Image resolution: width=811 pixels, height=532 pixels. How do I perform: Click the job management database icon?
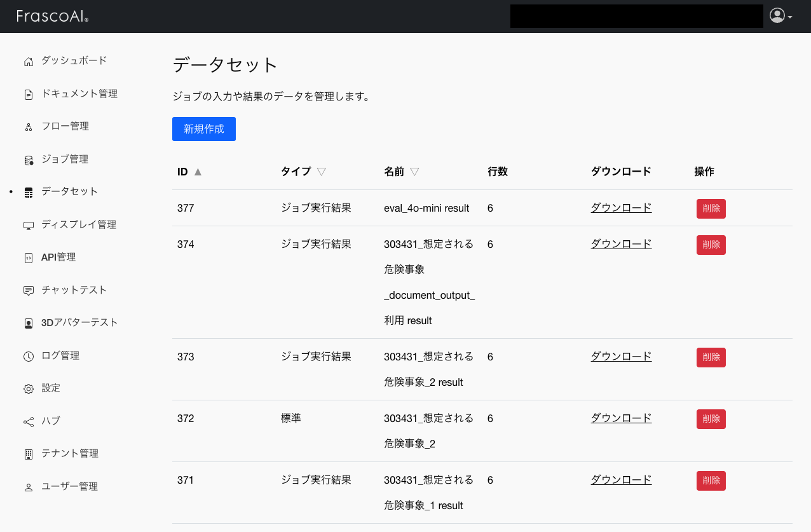[x=28, y=160]
